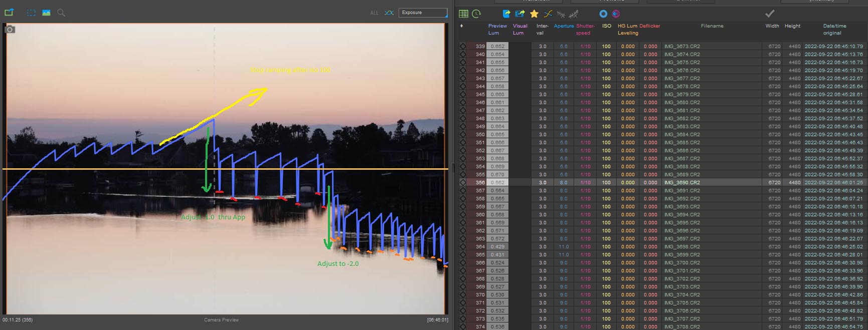The height and width of the screenshot is (330, 868).
Task: Toggle the keyframe diamond on row 356
Action: click(462, 183)
